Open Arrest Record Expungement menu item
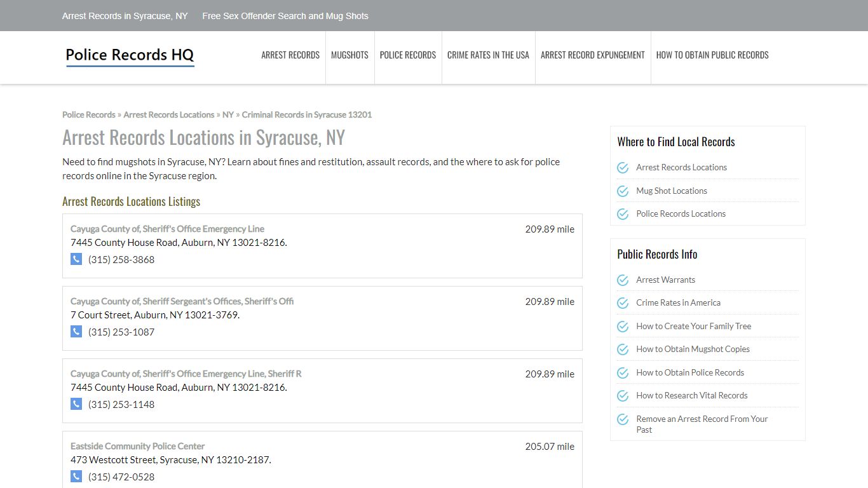Viewport: 868px width, 488px height. coord(593,55)
